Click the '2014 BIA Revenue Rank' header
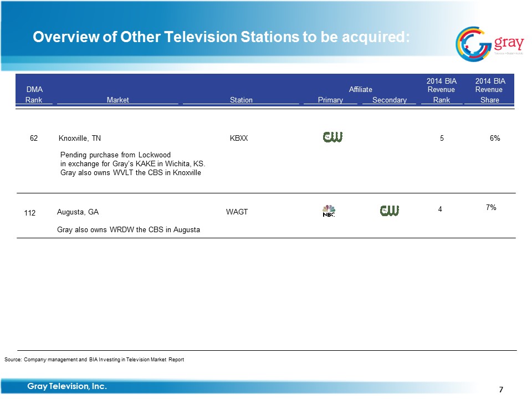This screenshot has width=532, height=399. pyautogui.click(x=442, y=90)
